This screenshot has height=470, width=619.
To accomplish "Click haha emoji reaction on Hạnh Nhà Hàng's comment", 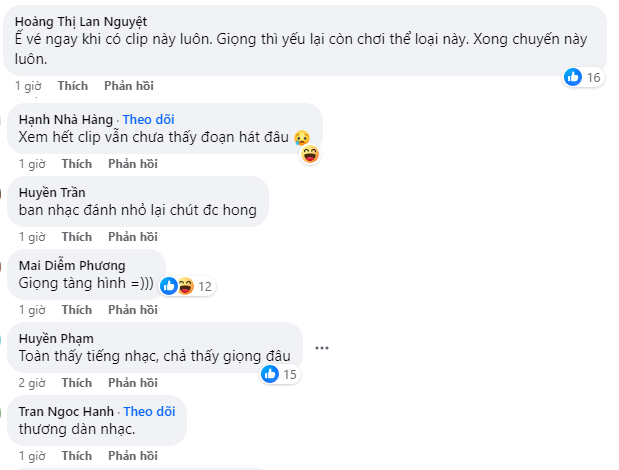I will 309,154.
